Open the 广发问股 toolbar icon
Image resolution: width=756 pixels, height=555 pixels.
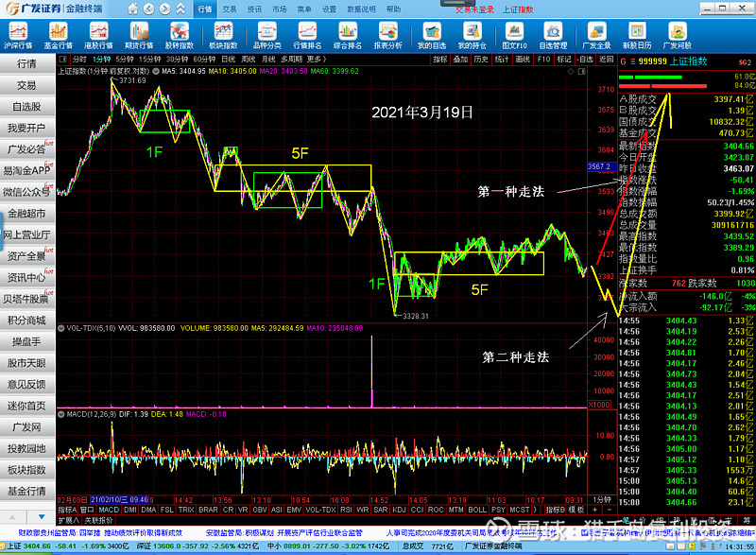coord(678,36)
